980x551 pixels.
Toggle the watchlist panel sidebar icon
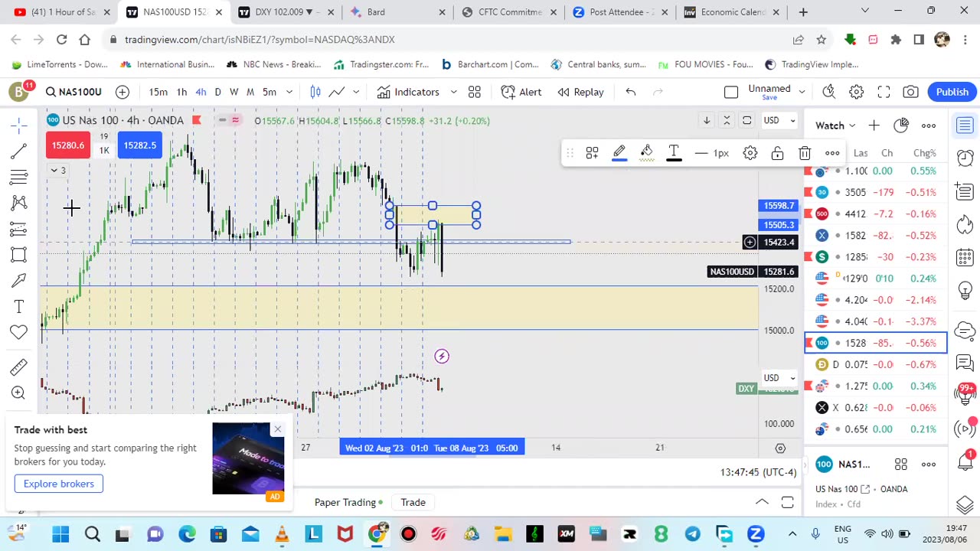click(x=965, y=126)
